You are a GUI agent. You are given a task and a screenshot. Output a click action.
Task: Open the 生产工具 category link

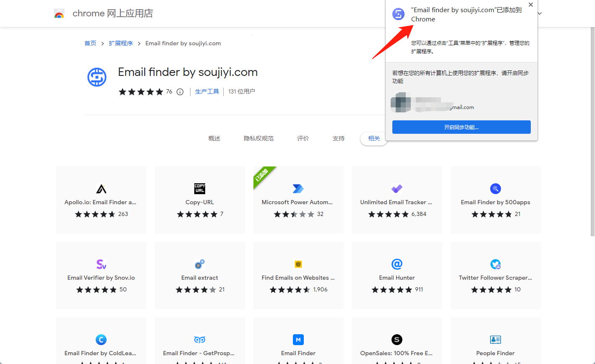click(x=207, y=91)
